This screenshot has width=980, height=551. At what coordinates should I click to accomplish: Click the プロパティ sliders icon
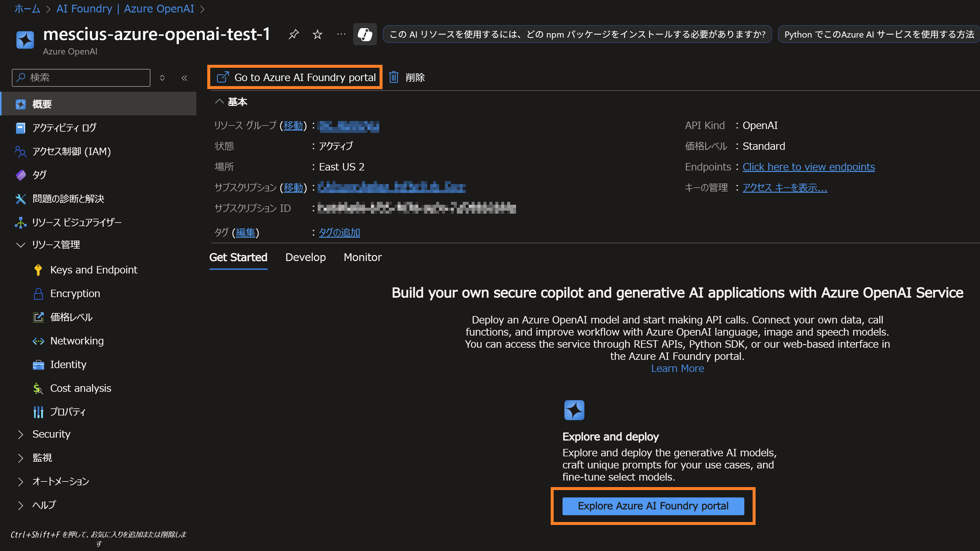coord(38,412)
